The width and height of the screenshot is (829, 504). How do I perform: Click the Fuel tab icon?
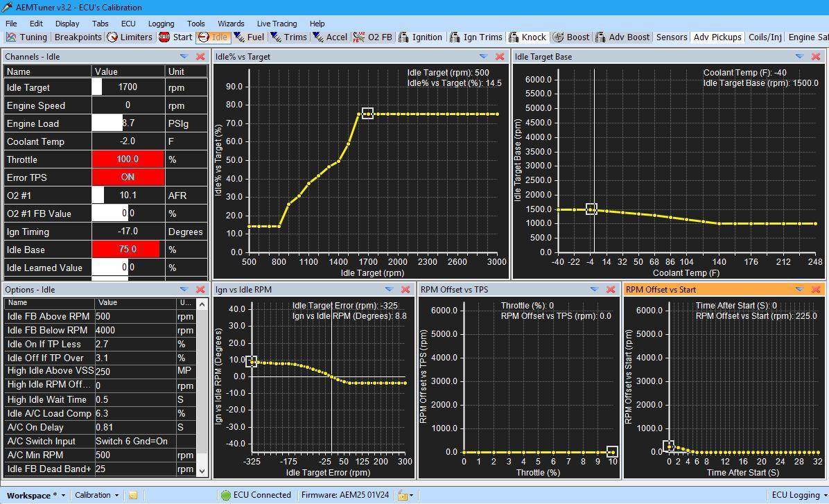239,37
